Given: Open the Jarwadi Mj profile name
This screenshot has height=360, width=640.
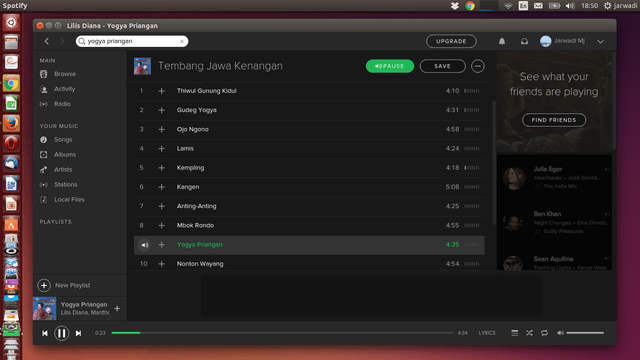Looking at the screenshot, I should point(569,41).
